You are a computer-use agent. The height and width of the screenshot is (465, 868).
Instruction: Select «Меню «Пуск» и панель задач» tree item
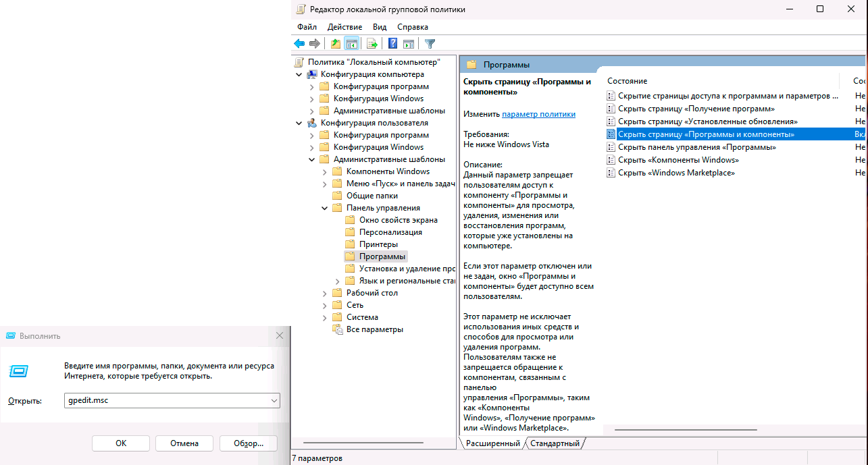tap(400, 184)
